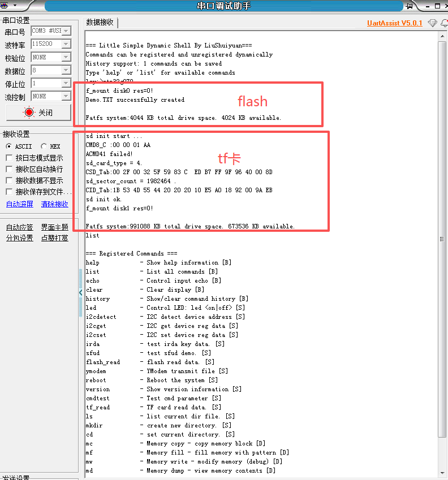Click the notification bell icon
The image size is (448, 480).
point(445,23)
